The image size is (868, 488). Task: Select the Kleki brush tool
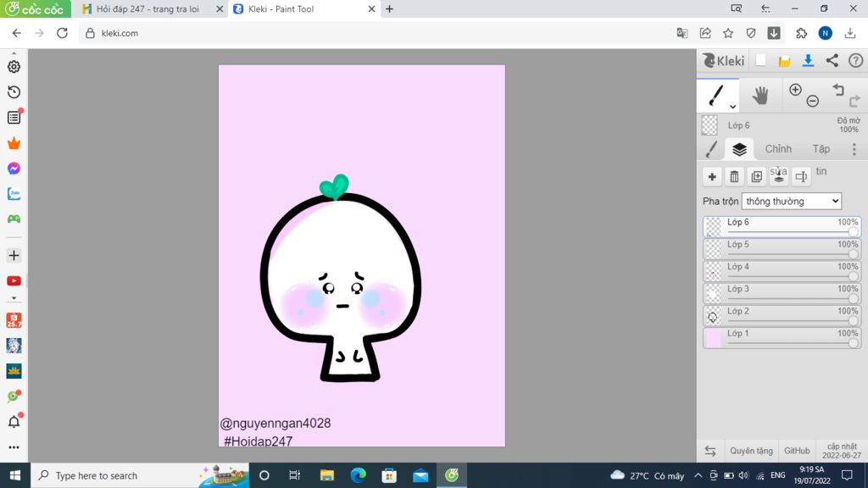(716, 95)
